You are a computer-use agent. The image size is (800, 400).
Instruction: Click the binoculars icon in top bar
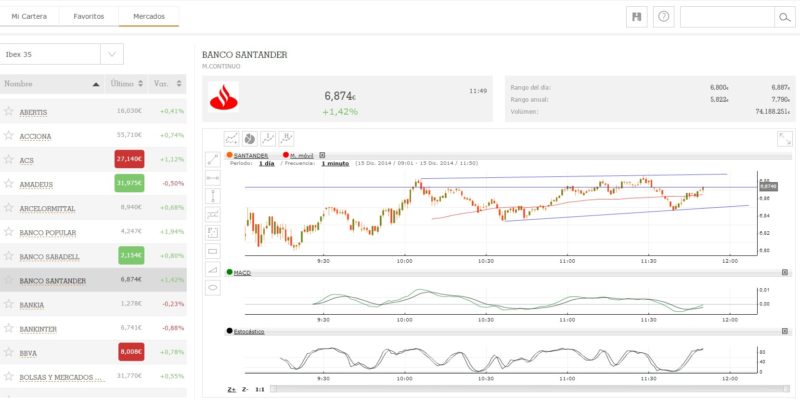click(x=637, y=17)
